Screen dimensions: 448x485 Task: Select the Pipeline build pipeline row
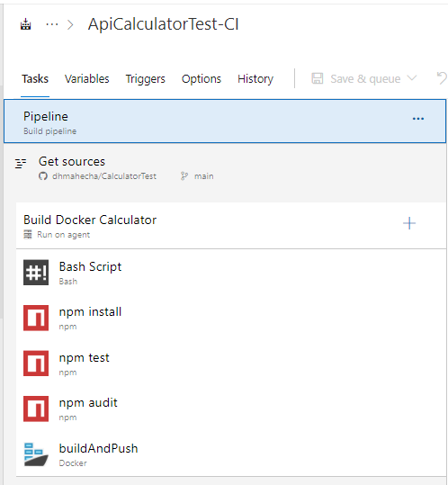(225, 121)
